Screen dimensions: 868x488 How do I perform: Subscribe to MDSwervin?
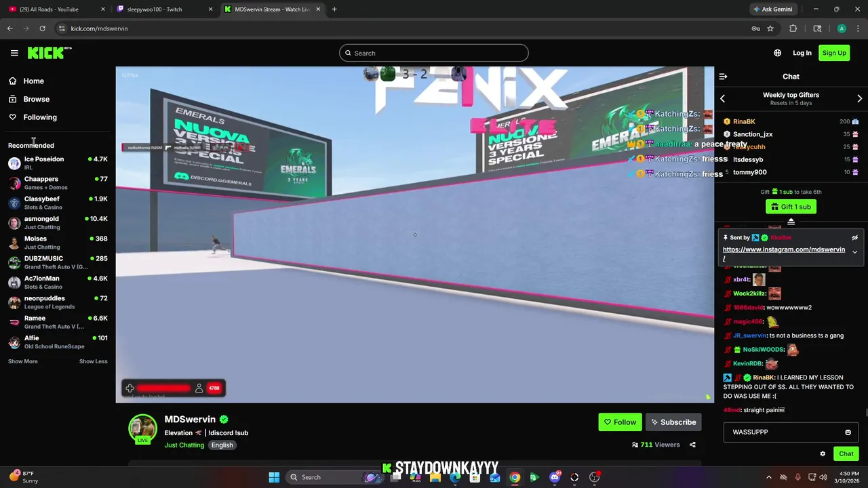pos(673,422)
